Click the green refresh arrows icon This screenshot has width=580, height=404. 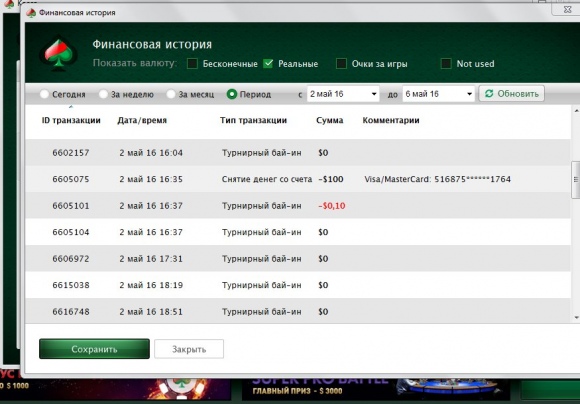[489, 94]
